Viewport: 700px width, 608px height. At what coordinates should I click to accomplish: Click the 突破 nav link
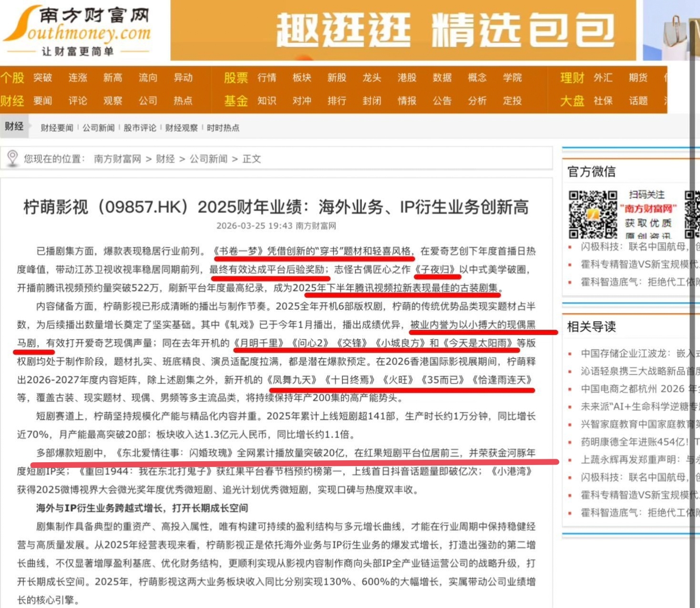tap(43, 78)
